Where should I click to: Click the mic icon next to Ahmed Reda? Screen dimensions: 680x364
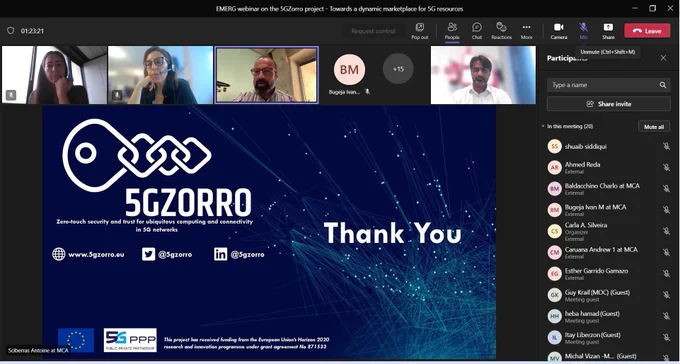666,167
